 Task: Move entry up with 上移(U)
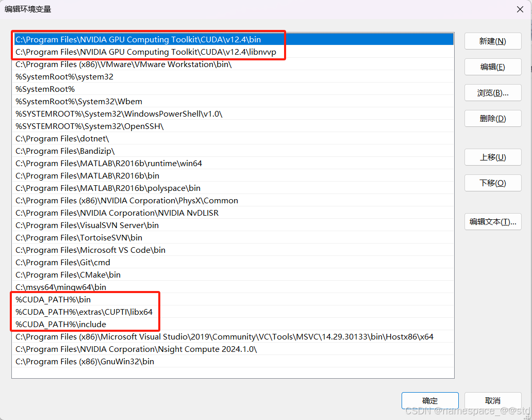click(x=493, y=157)
